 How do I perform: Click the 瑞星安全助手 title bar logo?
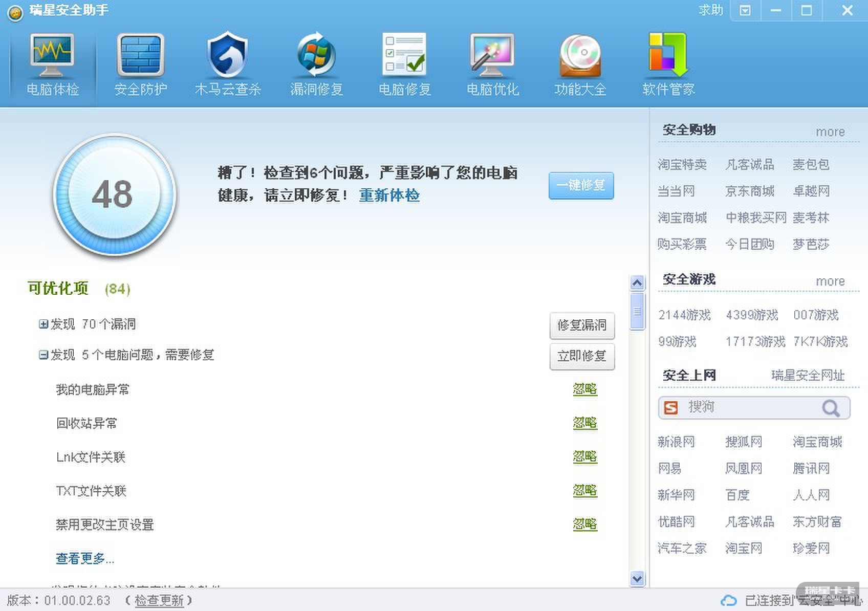15,13
